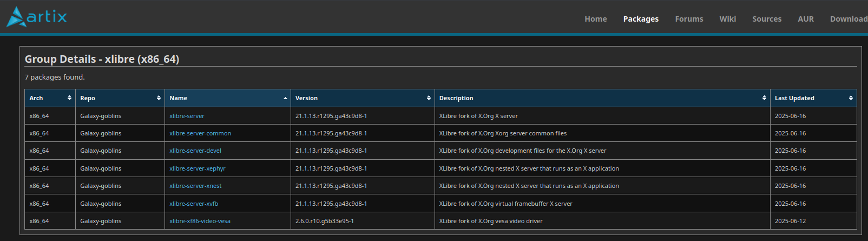Open the xlibre-server-xvfb package link

click(194, 204)
